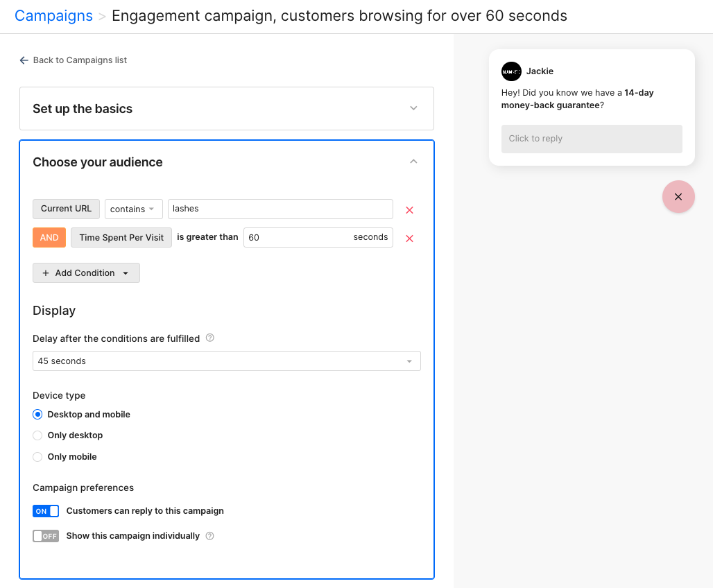
Task: Click the back arrow beside Campaigns list
Action: coord(24,60)
